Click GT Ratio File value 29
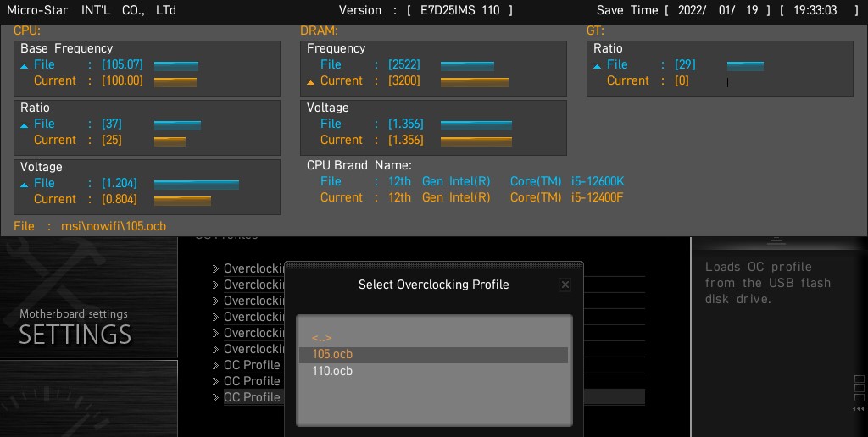 (x=685, y=64)
